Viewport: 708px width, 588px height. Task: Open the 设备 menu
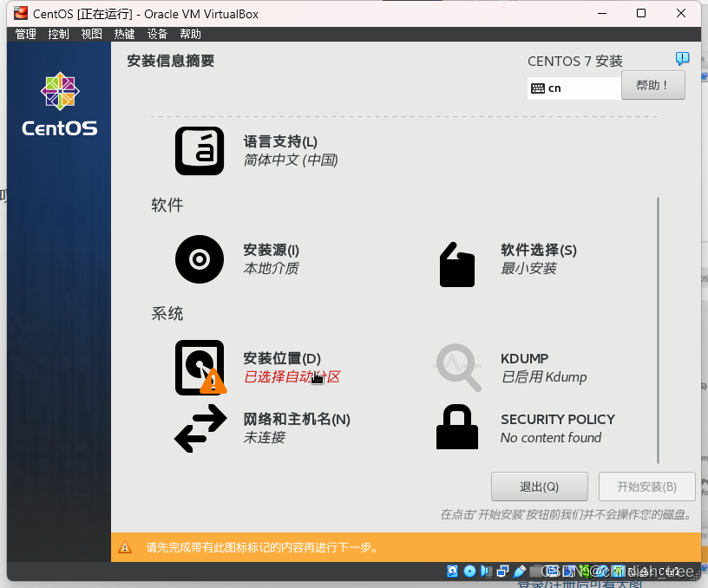[x=157, y=35]
